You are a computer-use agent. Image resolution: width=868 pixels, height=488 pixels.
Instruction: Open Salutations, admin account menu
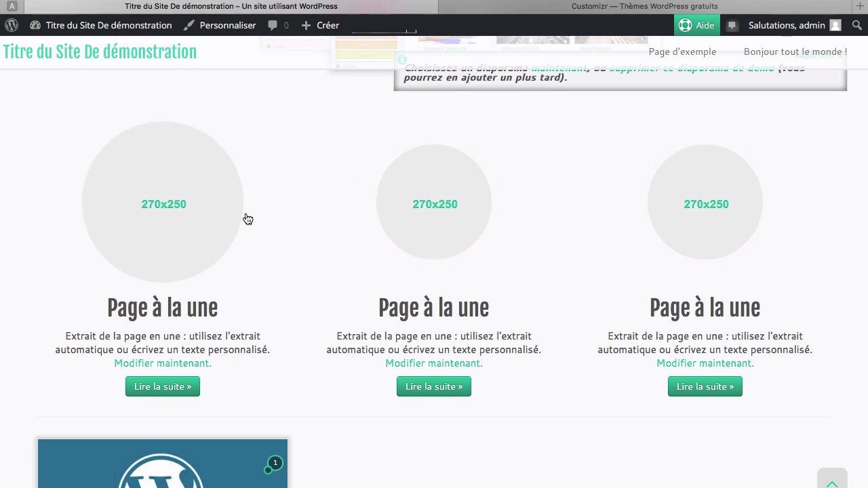(x=794, y=25)
